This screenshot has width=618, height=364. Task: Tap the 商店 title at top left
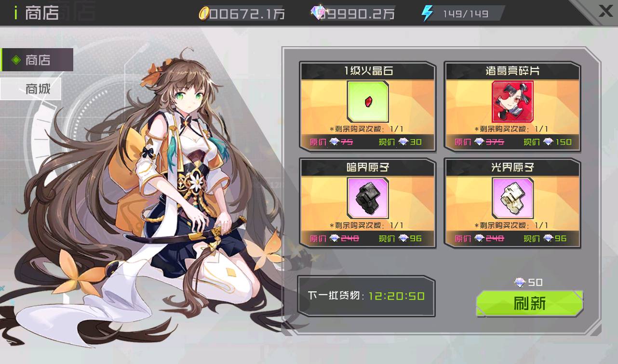point(42,13)
